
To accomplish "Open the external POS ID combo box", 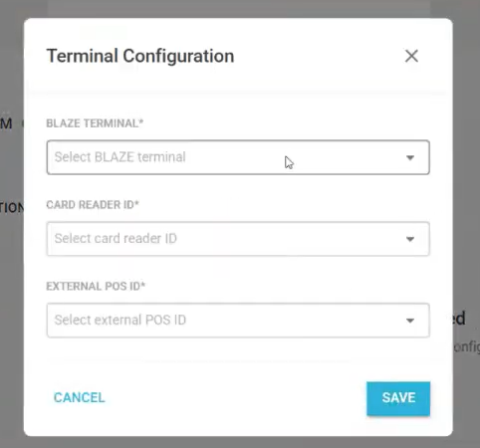I will pos(238,321).
